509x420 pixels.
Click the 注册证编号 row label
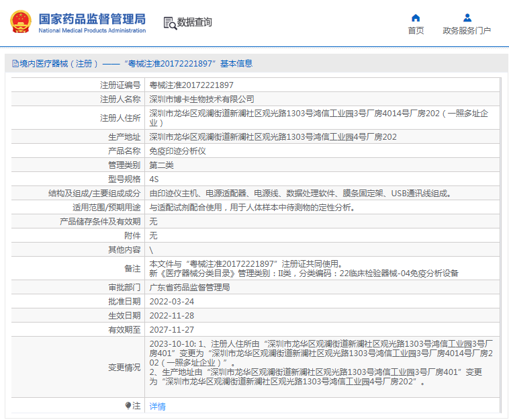120,85
